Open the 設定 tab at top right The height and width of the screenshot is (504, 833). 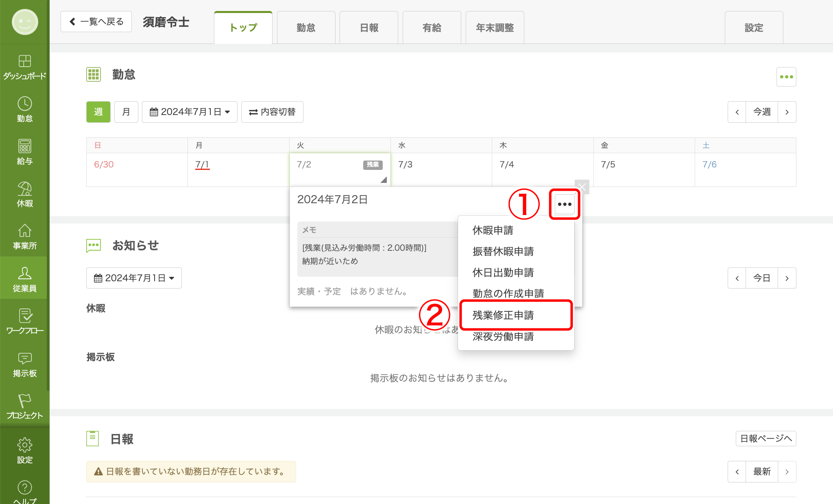[754, 28]
